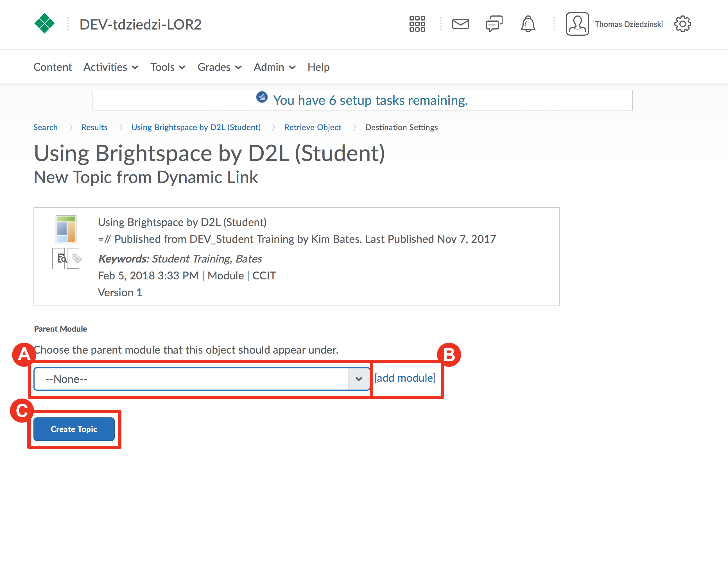The image size is (728, 563).
Task: Open the course selector grid icon
Action: click(417, 24)
